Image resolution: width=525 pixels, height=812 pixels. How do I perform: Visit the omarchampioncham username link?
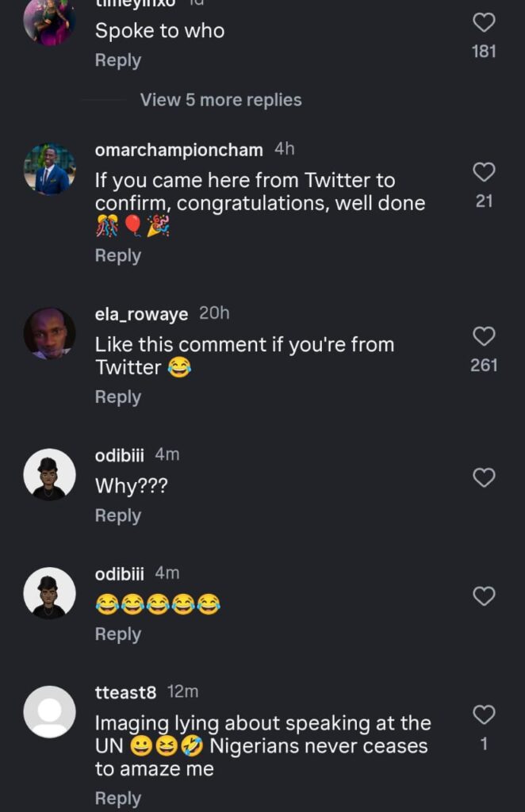(179, 150)
